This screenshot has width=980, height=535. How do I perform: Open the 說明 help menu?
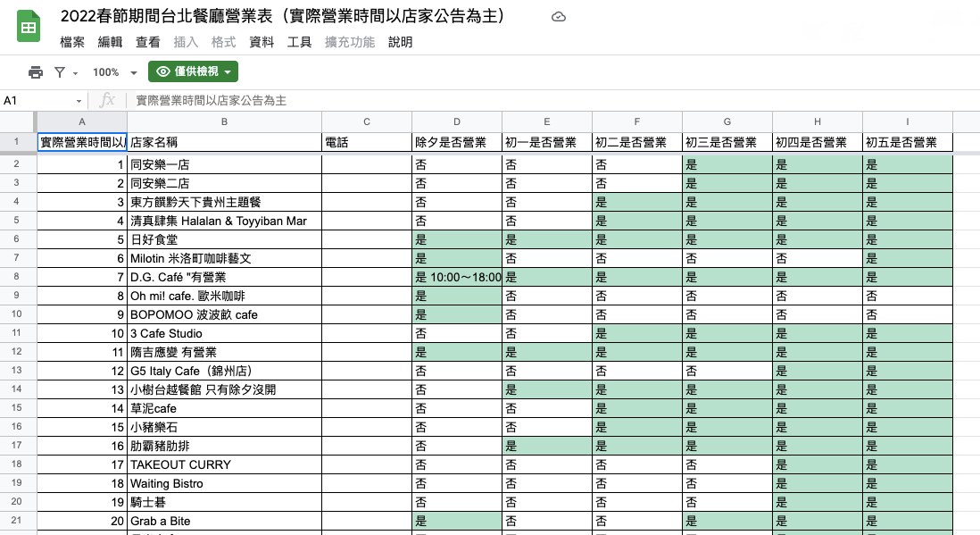[x=401, y=42]
